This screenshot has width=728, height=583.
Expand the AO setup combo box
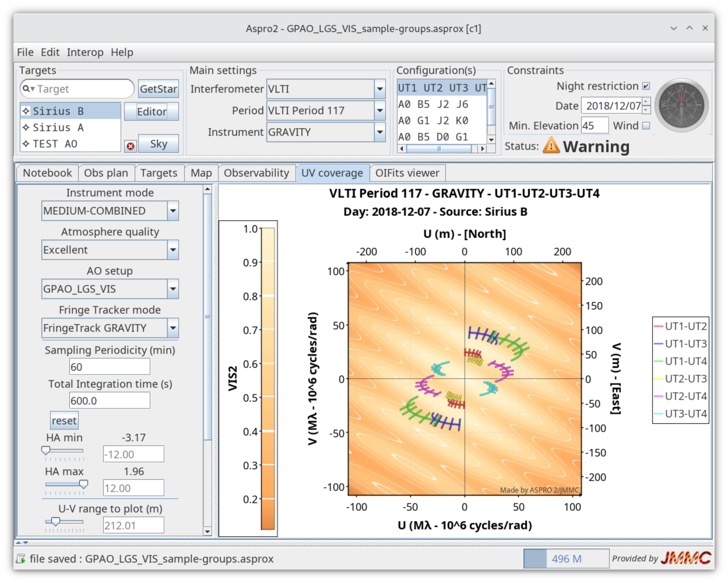click(x=173, y=289)
